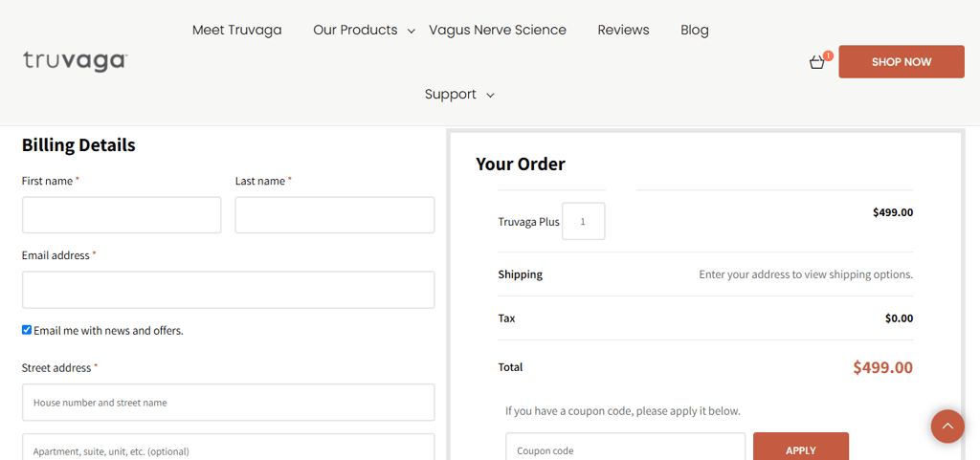The width and height of the screenshot is (980, 460).
Task: Click the Total row label
Action: click(x=510, y=367)
